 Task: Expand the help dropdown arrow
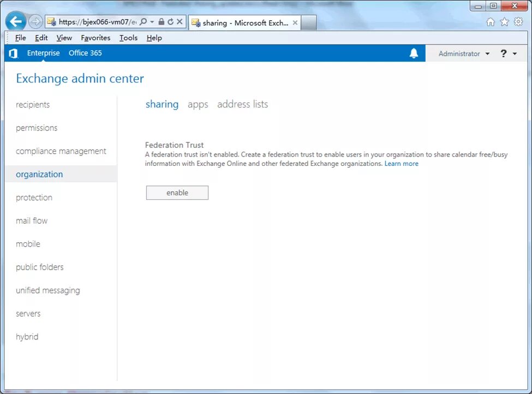[515, 53]
